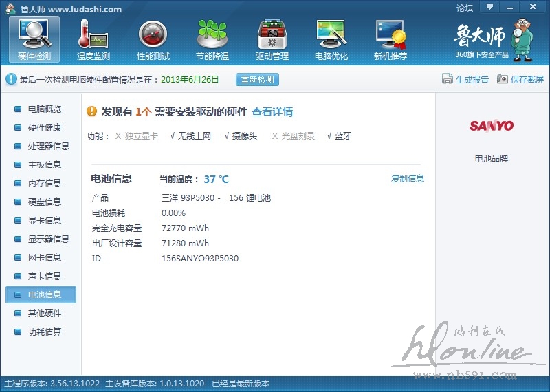Click 主设备库版本 1.0.13.1020 in status bar
Viewport: 550px width, 392px height.
click(155, 384)
